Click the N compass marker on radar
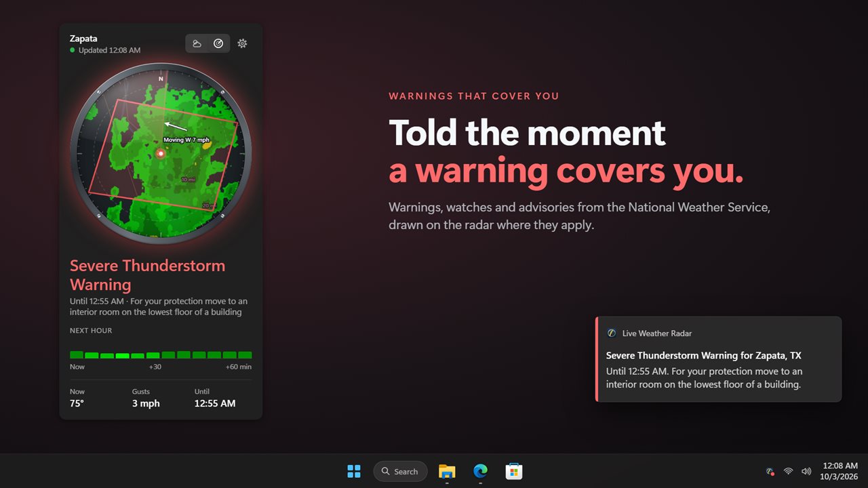Screen dimensions: 868x488 161,79
